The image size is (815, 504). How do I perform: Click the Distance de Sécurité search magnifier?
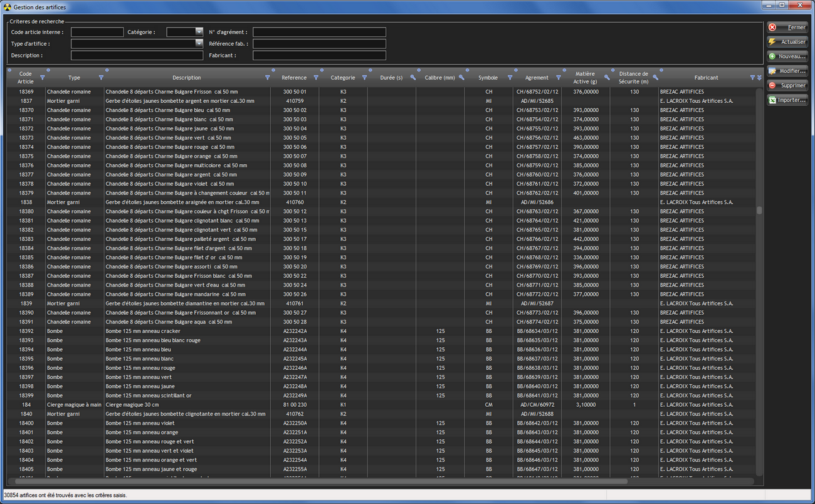tap(655, 78)
